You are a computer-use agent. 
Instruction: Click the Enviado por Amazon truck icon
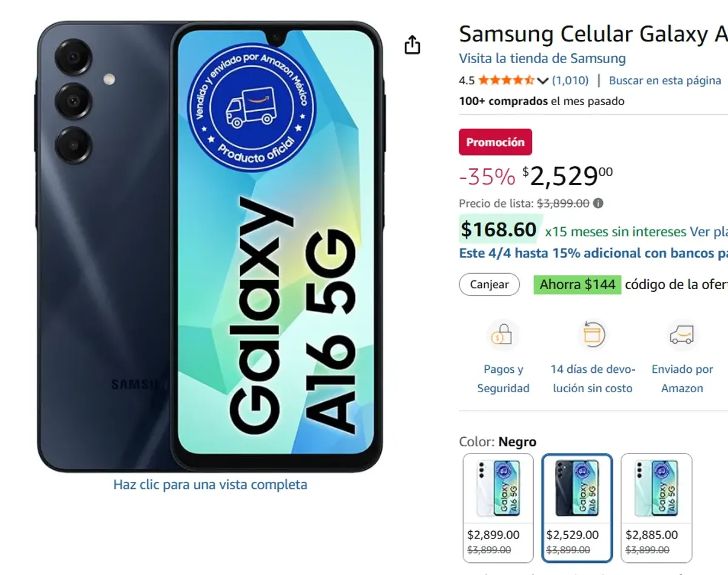tap(682, 334)
